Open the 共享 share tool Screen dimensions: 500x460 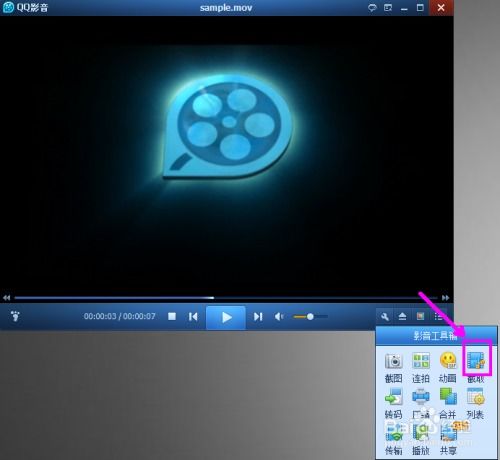[448, 439]
